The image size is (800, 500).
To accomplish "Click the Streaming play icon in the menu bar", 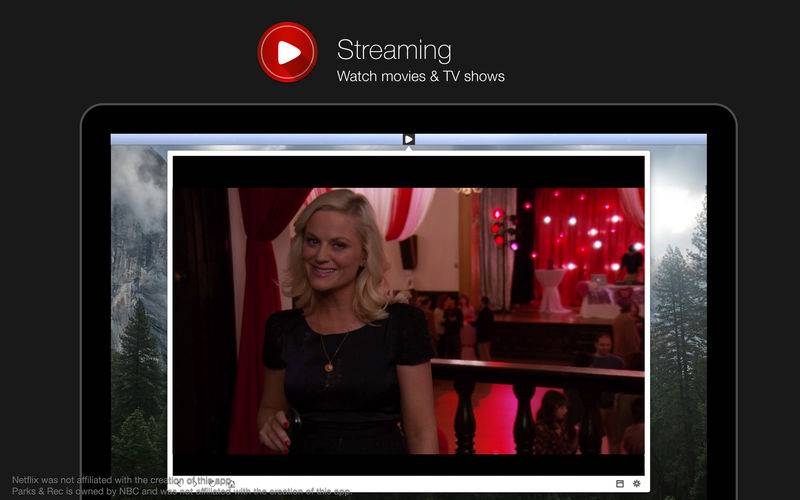I will (409, 139).
